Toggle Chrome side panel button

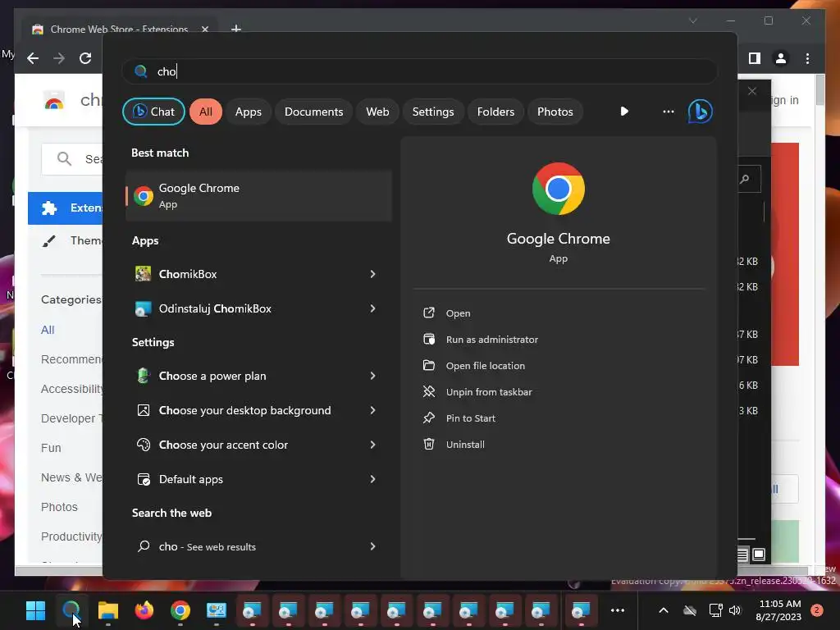(x=755, y=58)
